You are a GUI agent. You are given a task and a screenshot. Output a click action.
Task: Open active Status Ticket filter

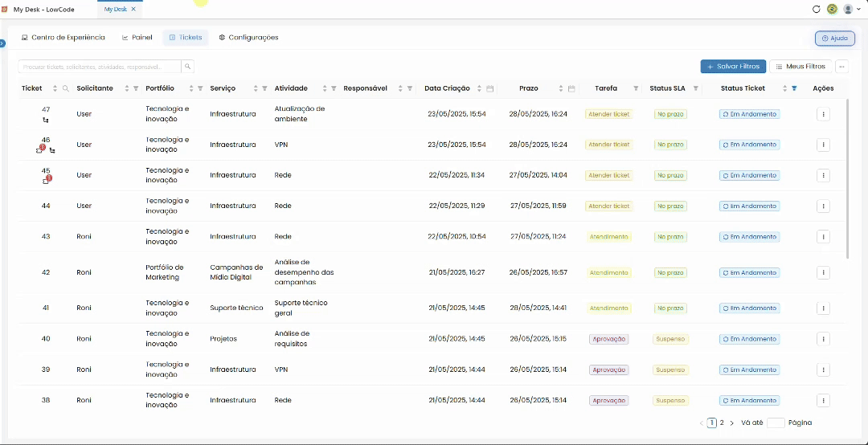click(794, 88)
